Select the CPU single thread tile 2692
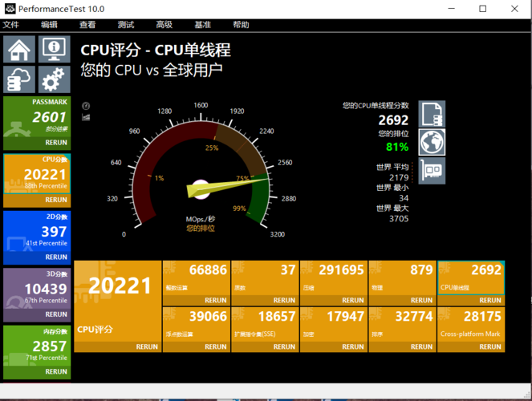532x401 pixels. (470, 277)
